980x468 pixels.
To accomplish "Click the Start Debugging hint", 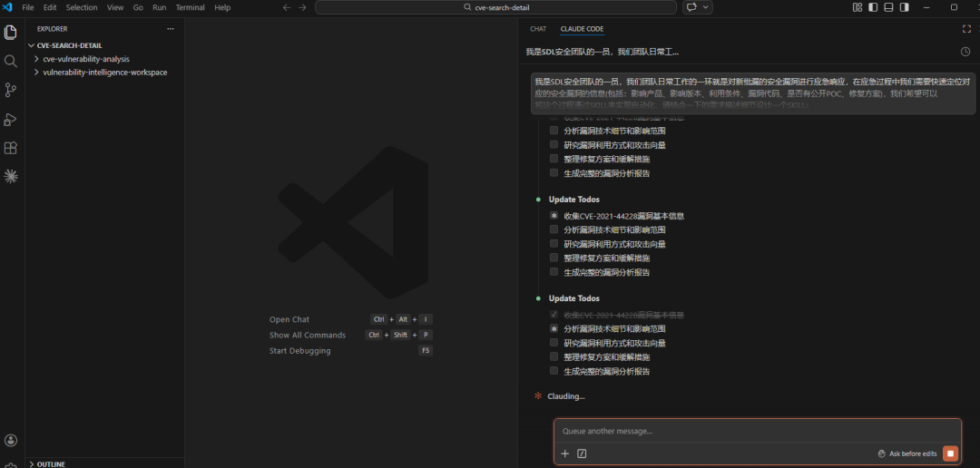I will [x=300, y=350].
